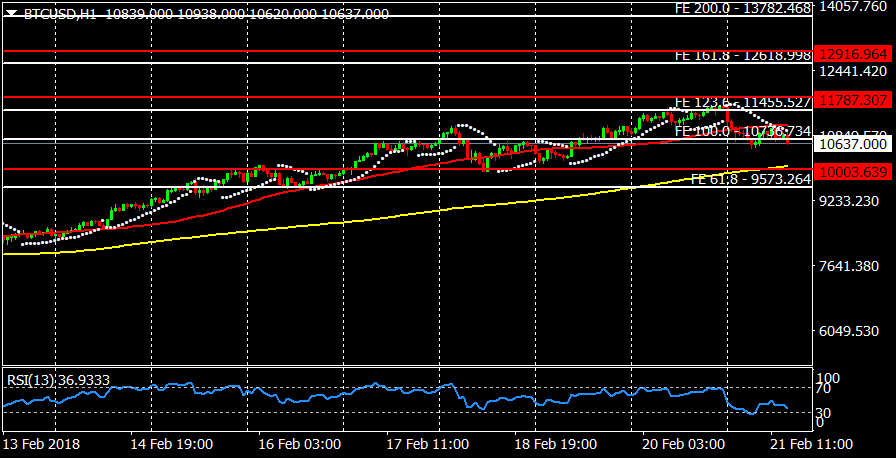896x458 pixels.
Task: Click the 17 Feb 11:00 time label
Action: (x=430, y=443)
